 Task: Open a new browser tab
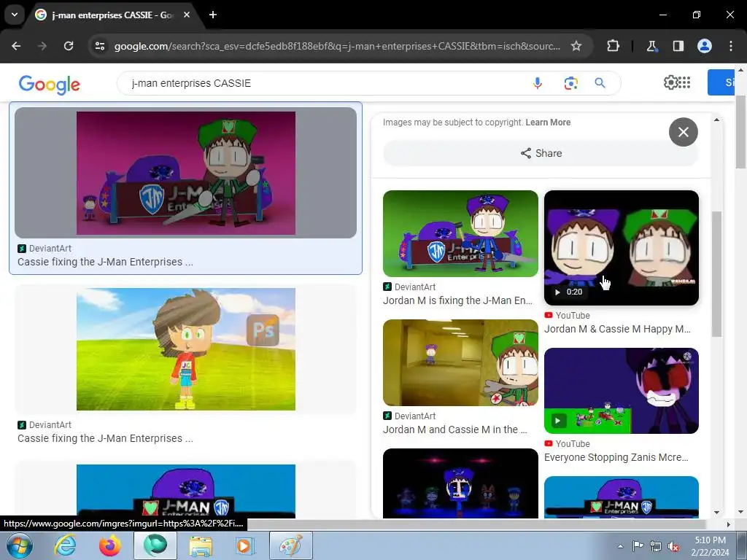coord(213,15)
